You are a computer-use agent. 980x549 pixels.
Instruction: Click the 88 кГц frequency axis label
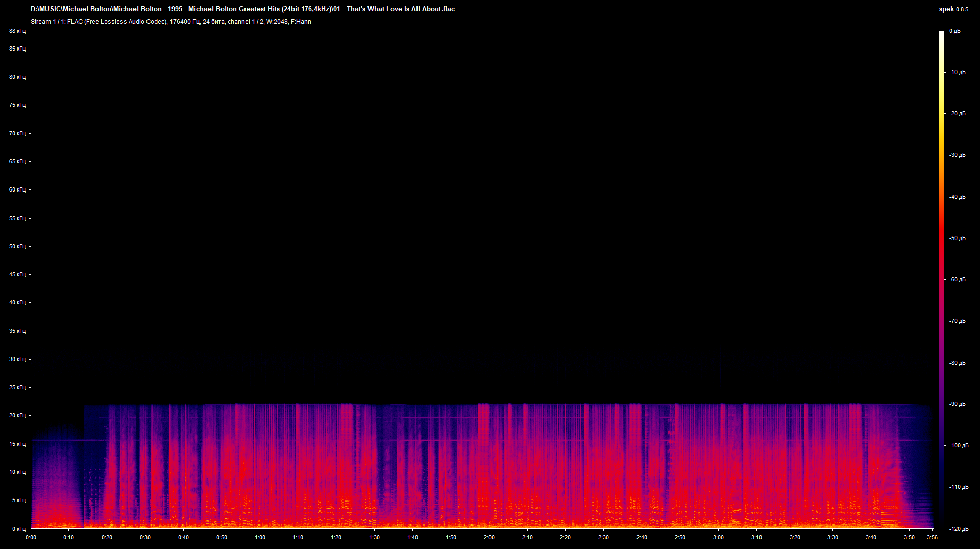[x=17, y=31]
